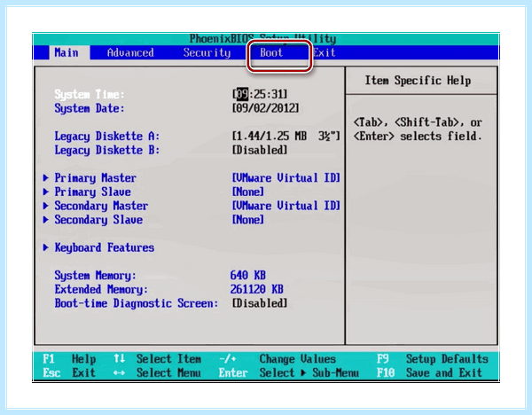Click the Extended Memory label
Viewport: 532px width, 415px height.
(x=101, y=289)
